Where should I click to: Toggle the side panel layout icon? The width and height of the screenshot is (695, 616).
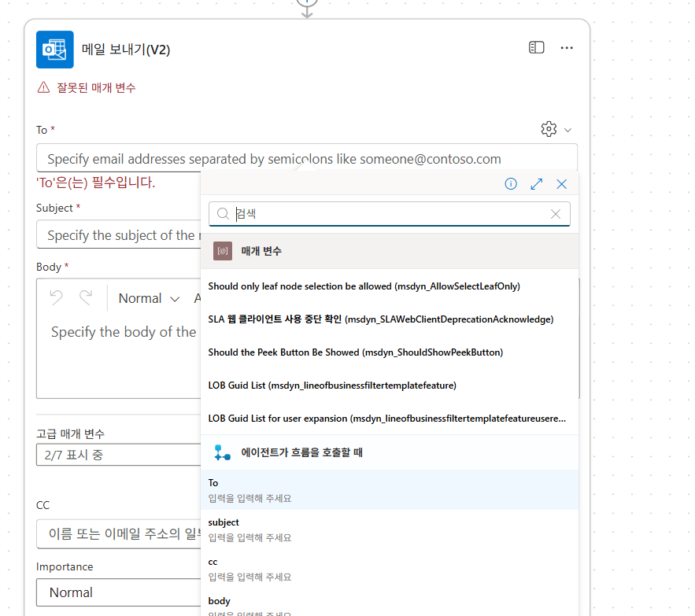(536, 47)
